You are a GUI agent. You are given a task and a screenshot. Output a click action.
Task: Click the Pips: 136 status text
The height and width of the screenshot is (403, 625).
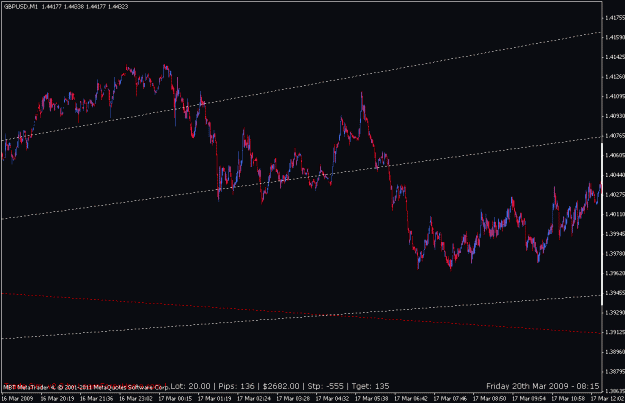(236, 386)
